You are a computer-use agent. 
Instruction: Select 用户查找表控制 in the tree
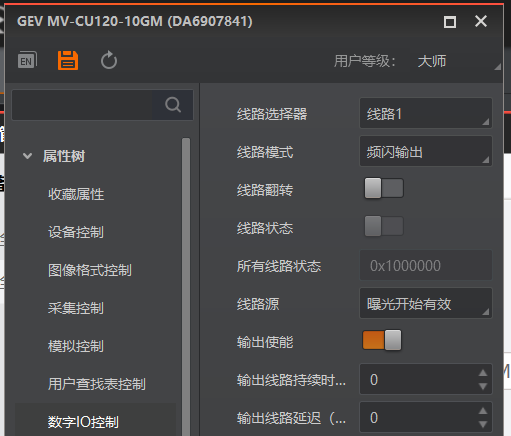(97, 384)
